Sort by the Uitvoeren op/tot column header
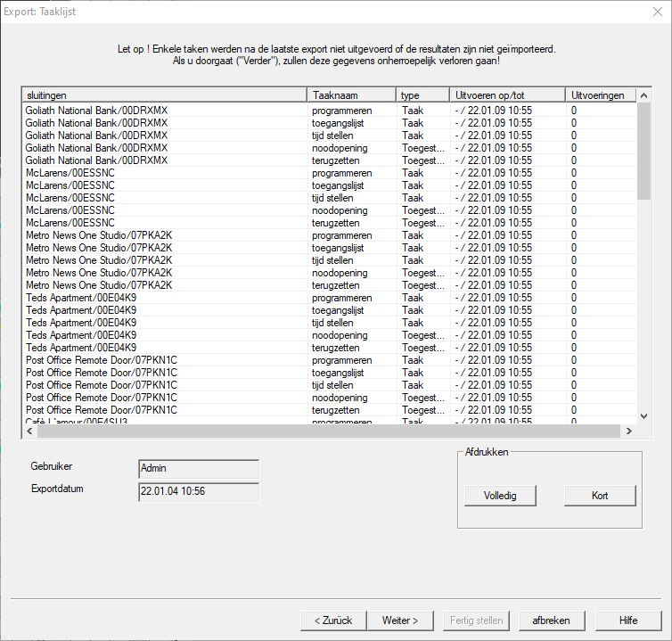Screen dimensions: 672x641 pos(507,95)
